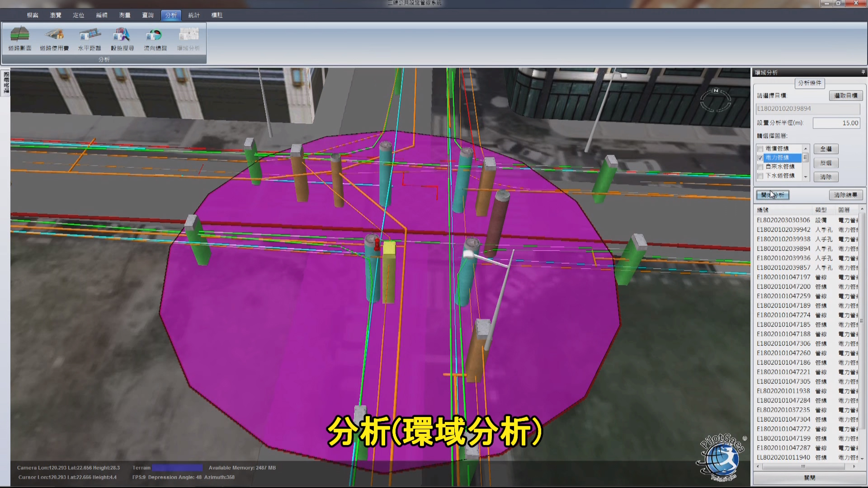868x488 pixels.
Task: Select result row L18020101047284
Action: pos(807,400)
